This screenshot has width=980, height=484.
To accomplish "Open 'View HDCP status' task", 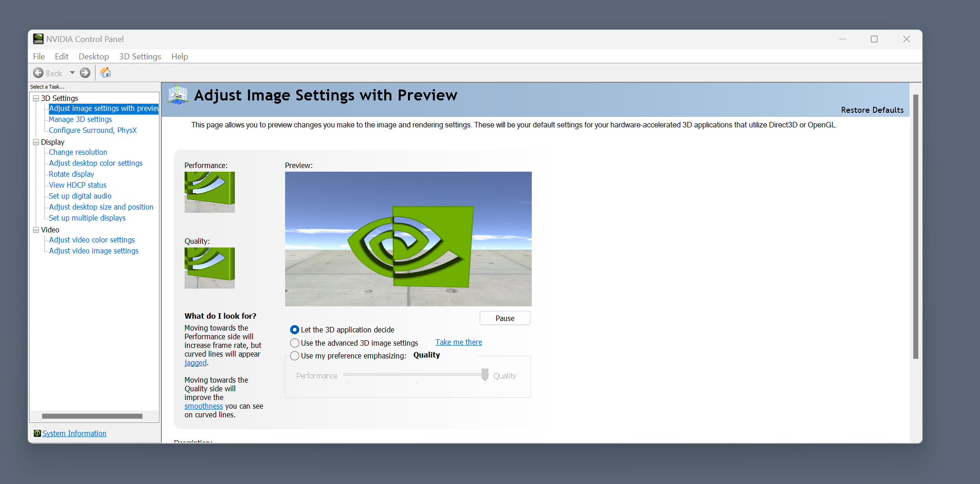I will tap(78, 185).
